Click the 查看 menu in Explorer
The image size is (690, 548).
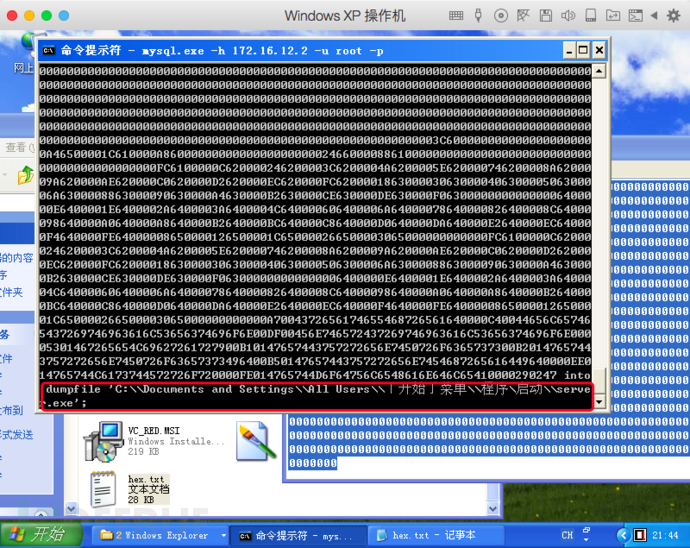click(x=17, y=147)
